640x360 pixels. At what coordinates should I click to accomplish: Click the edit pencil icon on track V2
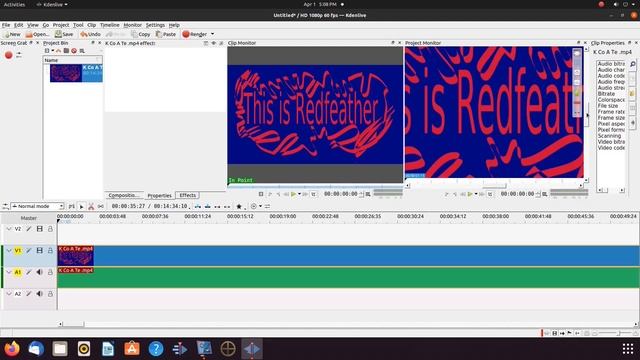click(29, 229)
